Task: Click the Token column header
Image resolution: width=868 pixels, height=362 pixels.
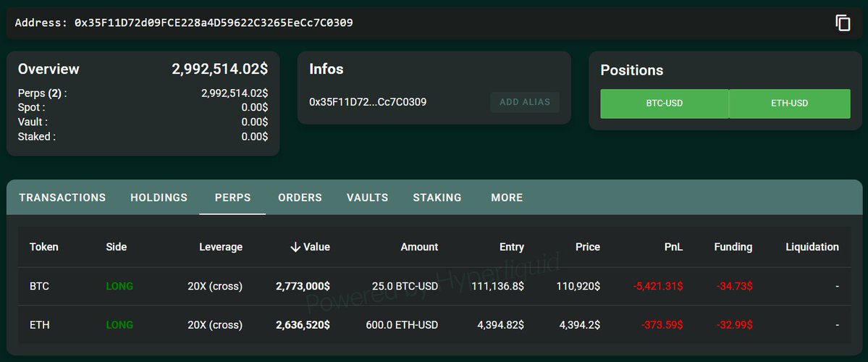Action: (43, 247)
